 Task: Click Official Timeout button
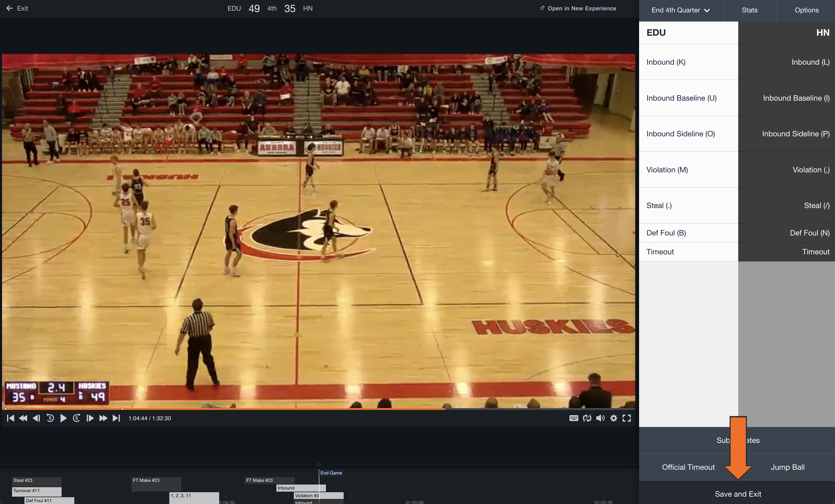(688, 467)
